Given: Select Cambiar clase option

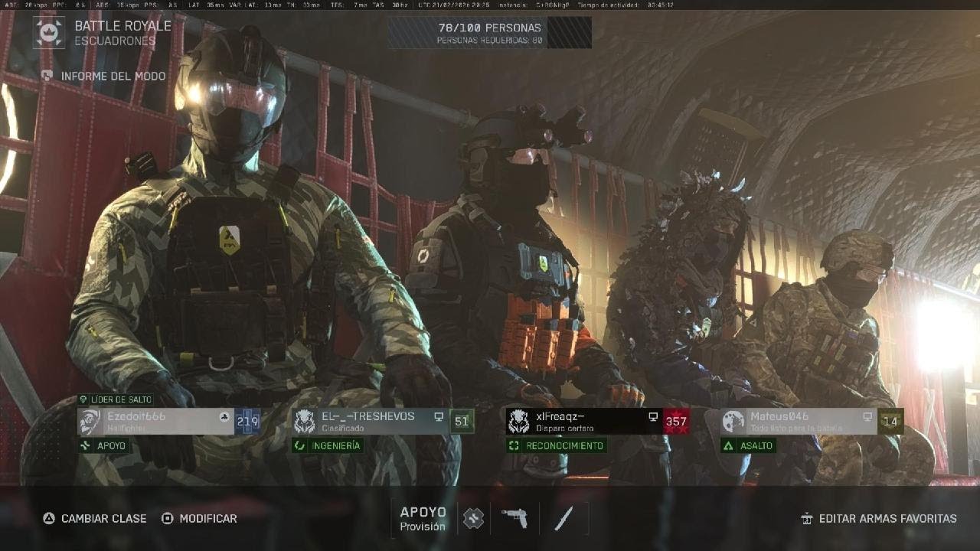Looking at the screenshot, I should pyautogui.click(x=94, y=518).
